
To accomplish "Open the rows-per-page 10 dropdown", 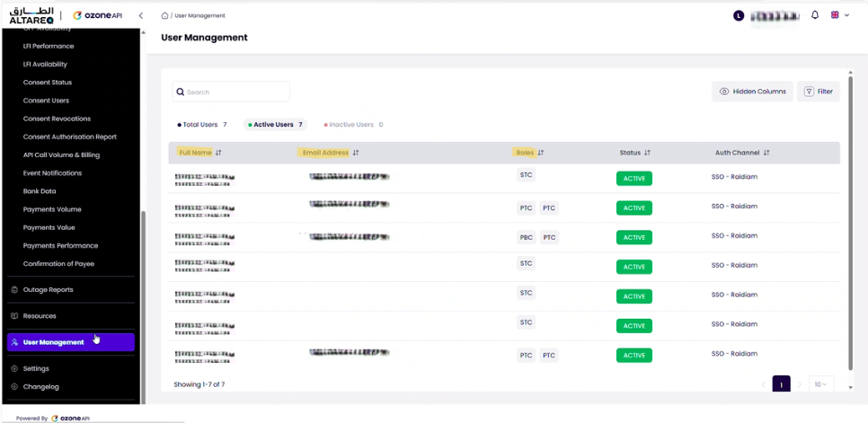I will click(x=821, y=384).
